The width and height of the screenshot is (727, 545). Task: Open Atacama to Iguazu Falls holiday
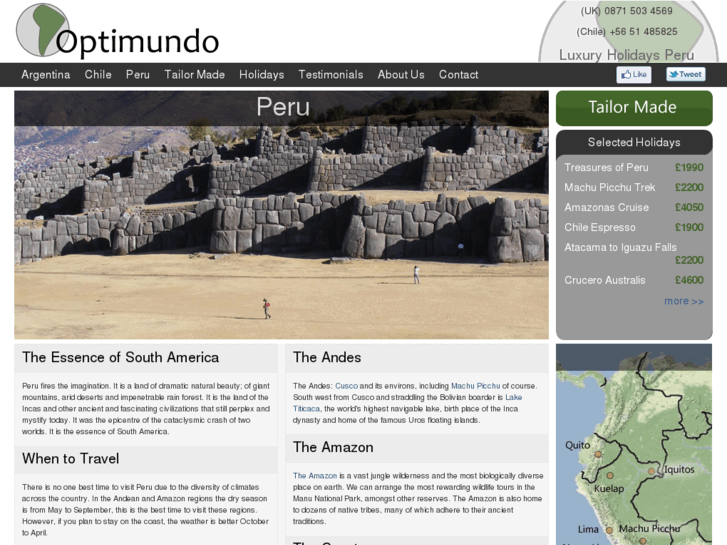tap(620, 247)
